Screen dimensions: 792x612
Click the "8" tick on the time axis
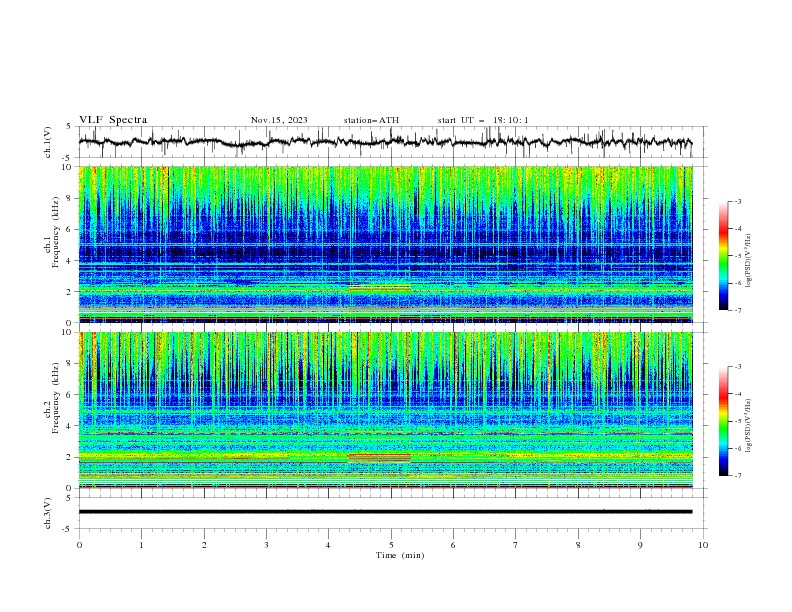[x=578, y=545]
